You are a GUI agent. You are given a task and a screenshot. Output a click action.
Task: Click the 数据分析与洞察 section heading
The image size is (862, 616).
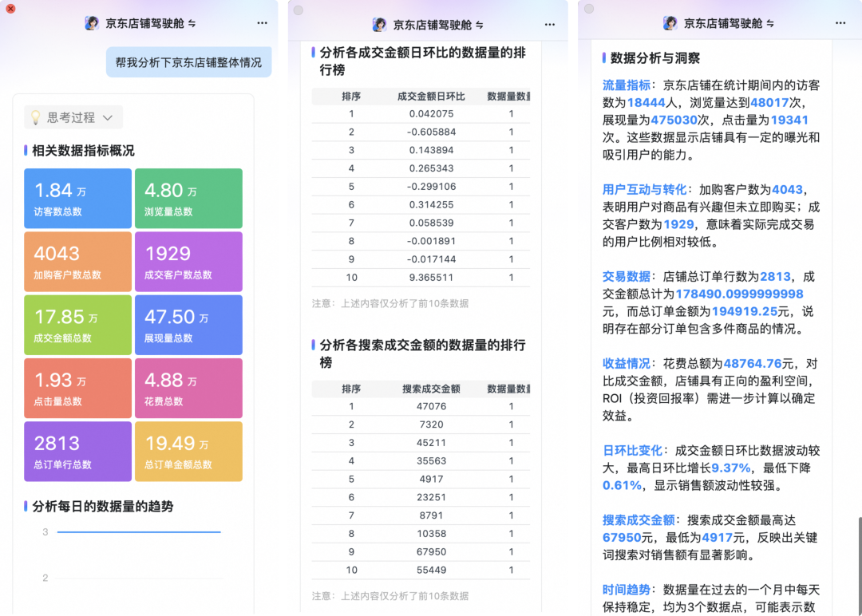(x=654, y=57)
